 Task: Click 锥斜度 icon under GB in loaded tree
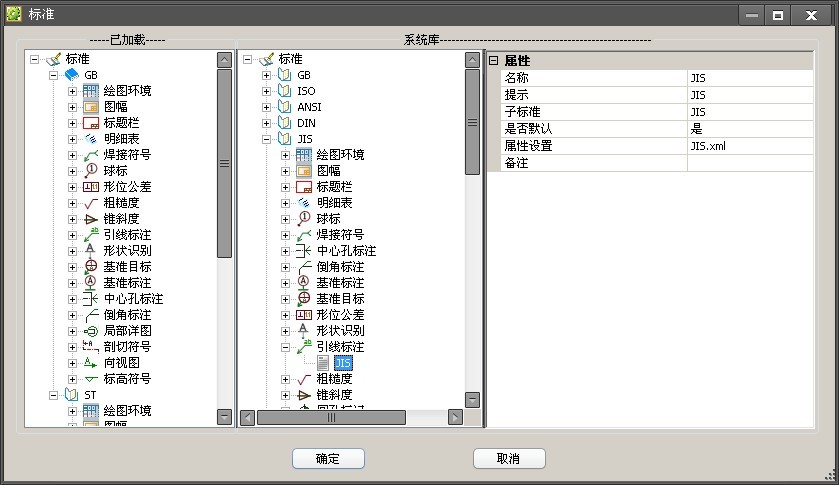[x=90, y=219]
